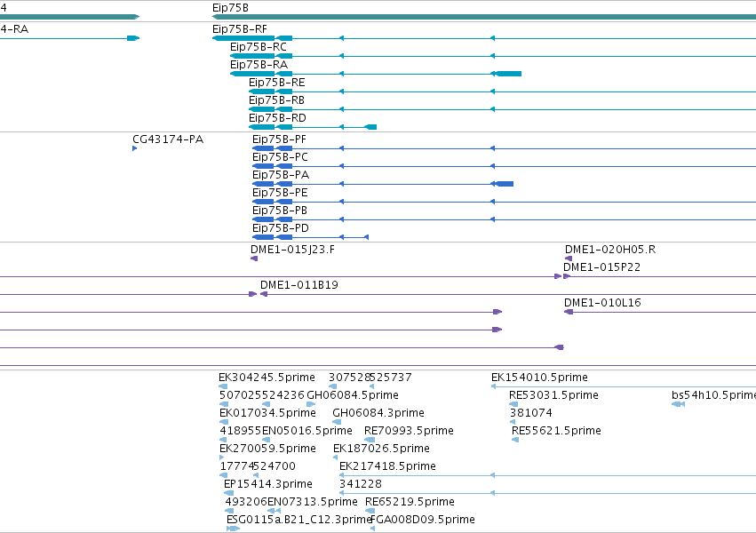This screenshot has height=533, width=756.
Task: Select the ESG0115a.B21_C12.3prime feature glyph
Action: pos(234,529)
